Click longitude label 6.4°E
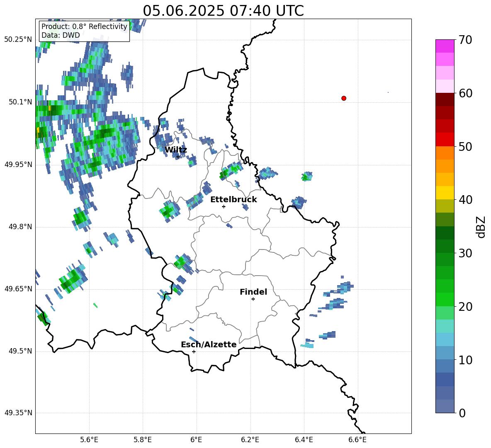This screenshot has width=491, height=448. coord(304,440)
